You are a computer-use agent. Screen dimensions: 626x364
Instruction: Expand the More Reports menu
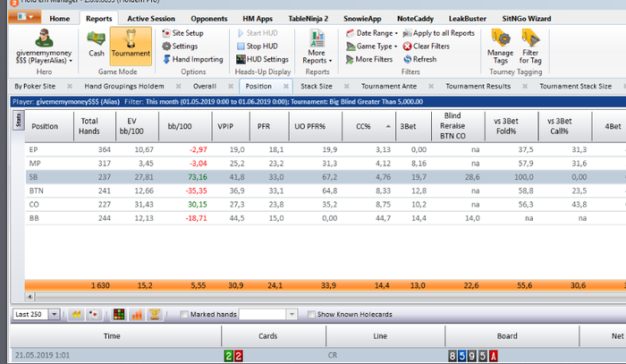pos(317,47)
